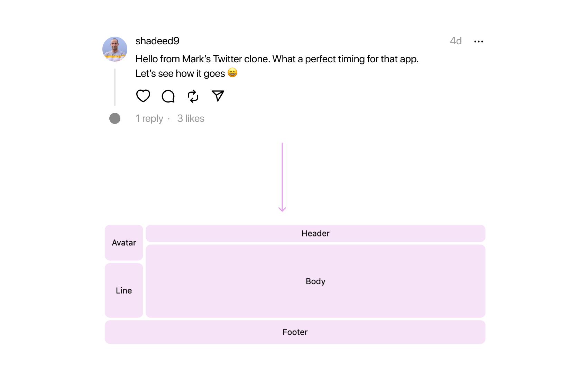Like the post with the heart icon

[143, 96]
